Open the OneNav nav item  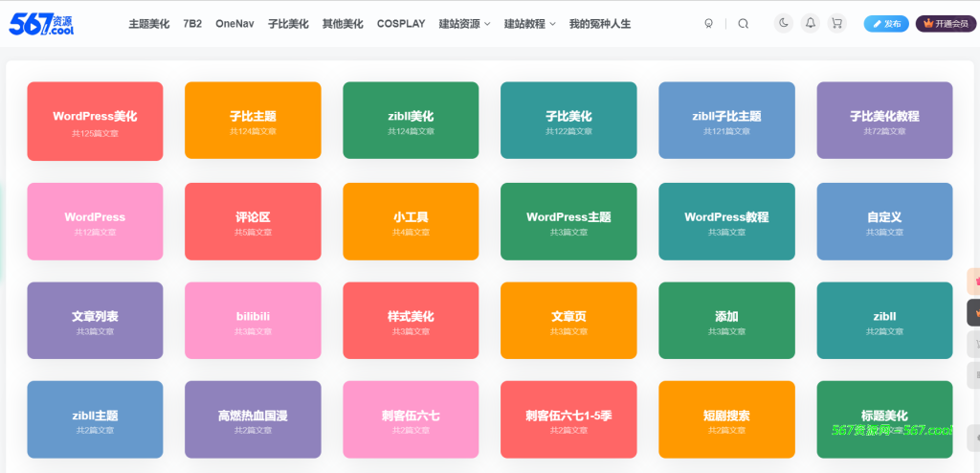[235, 24]
